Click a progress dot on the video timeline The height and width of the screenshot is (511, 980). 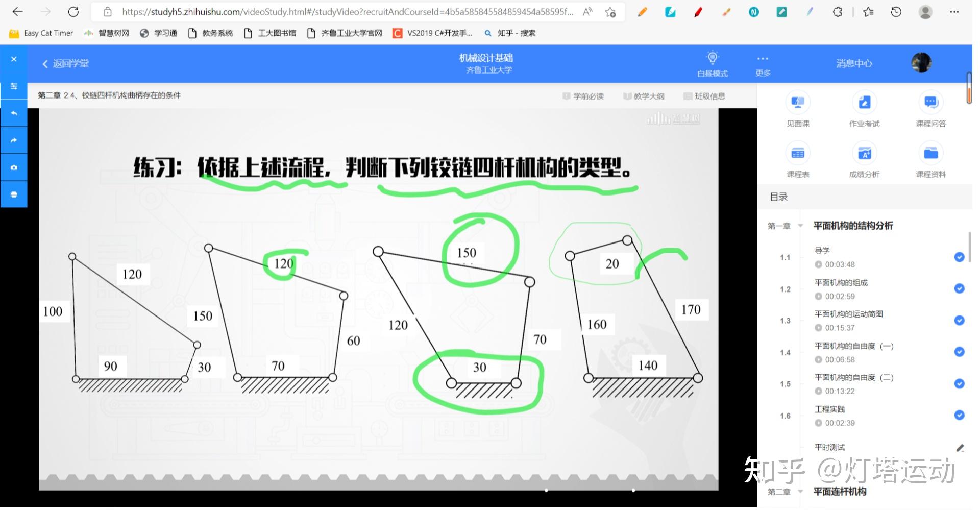546,491
